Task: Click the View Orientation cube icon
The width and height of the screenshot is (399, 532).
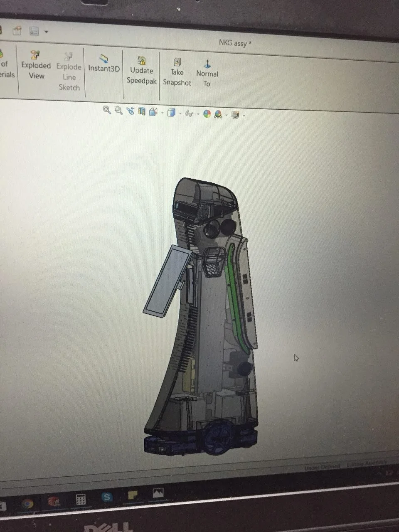Action: (153, 112)
